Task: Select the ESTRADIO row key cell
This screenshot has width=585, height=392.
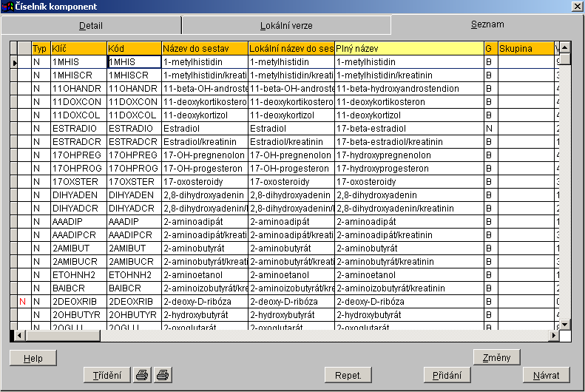Action: pyautogui.click(x=78, y=128)
